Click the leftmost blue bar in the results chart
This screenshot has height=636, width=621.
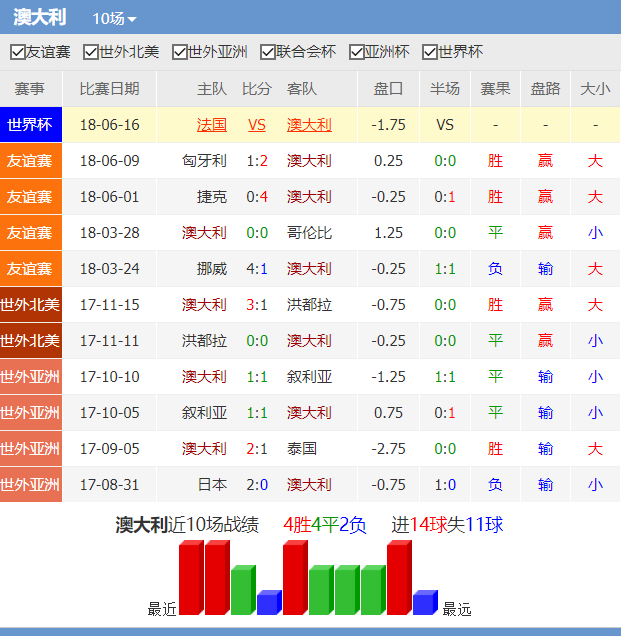268,603
